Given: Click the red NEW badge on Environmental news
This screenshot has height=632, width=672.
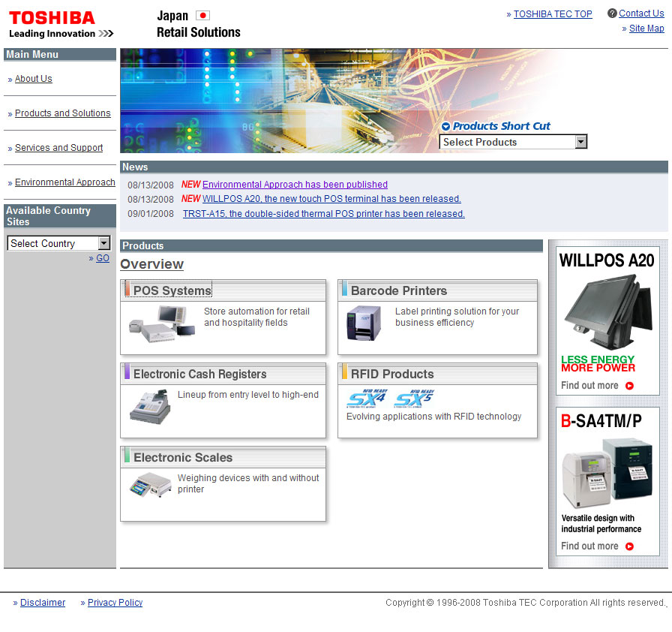Looking at the screenshot, I should [x=190, y=185].
